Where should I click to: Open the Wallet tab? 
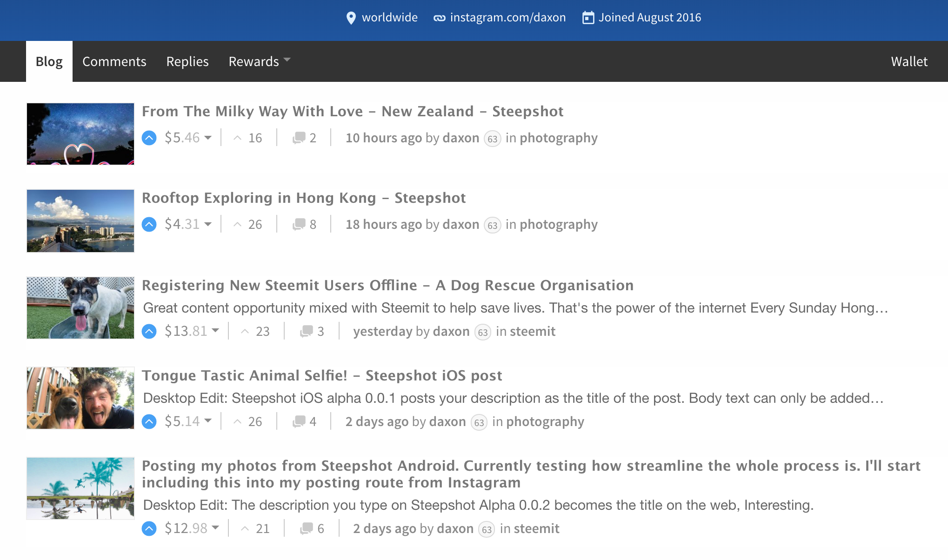[x=909, y=61]
